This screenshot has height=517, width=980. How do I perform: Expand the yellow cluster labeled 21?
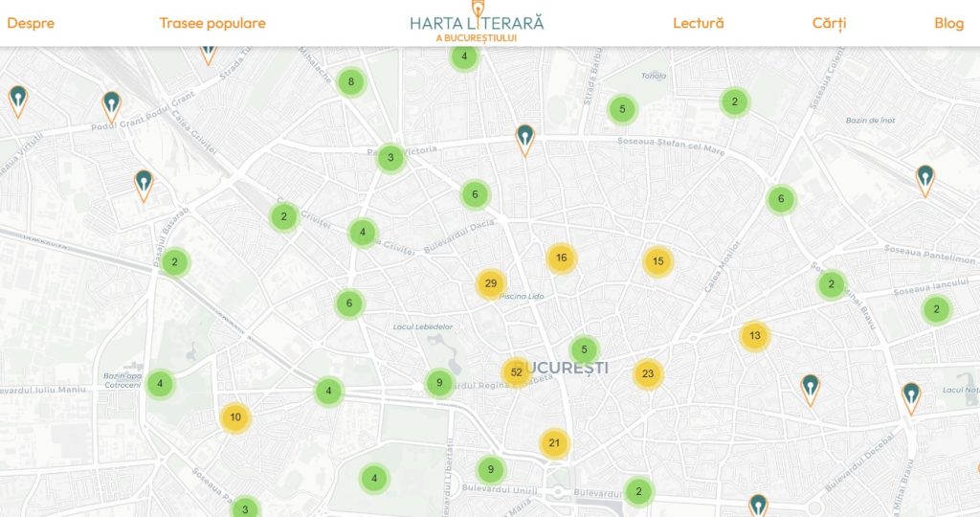pyautogui.click(x=554, y=443)
